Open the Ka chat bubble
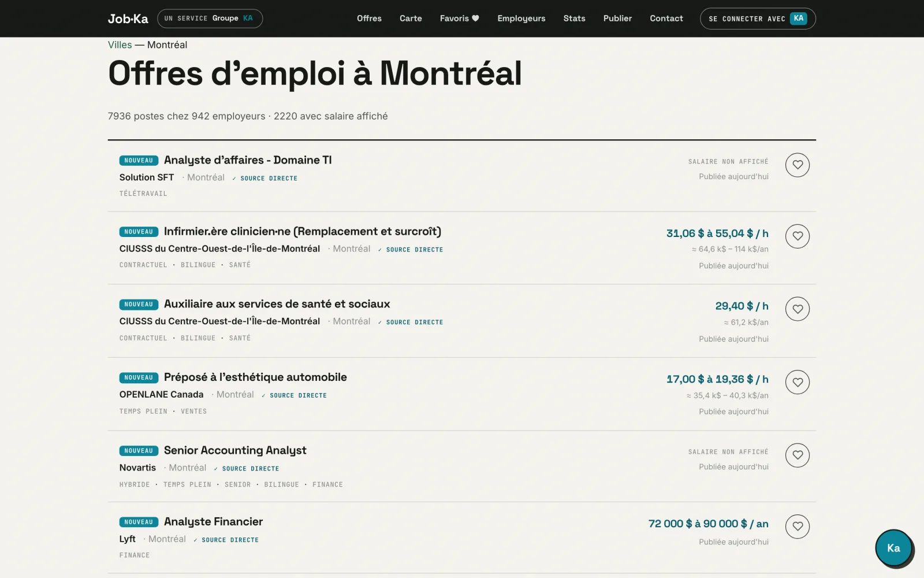Viewport: 924px width, 578px height. [x=893, y=548]
